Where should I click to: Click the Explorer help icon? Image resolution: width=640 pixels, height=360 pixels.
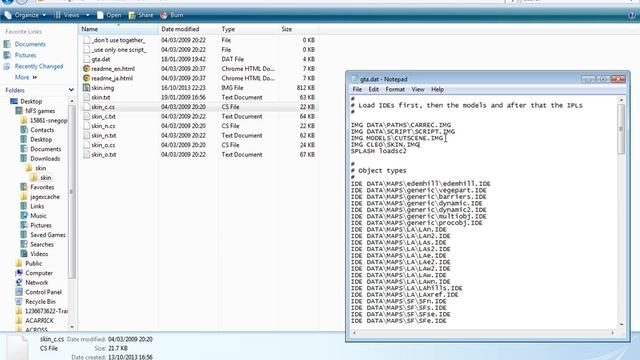pos(632,15)
